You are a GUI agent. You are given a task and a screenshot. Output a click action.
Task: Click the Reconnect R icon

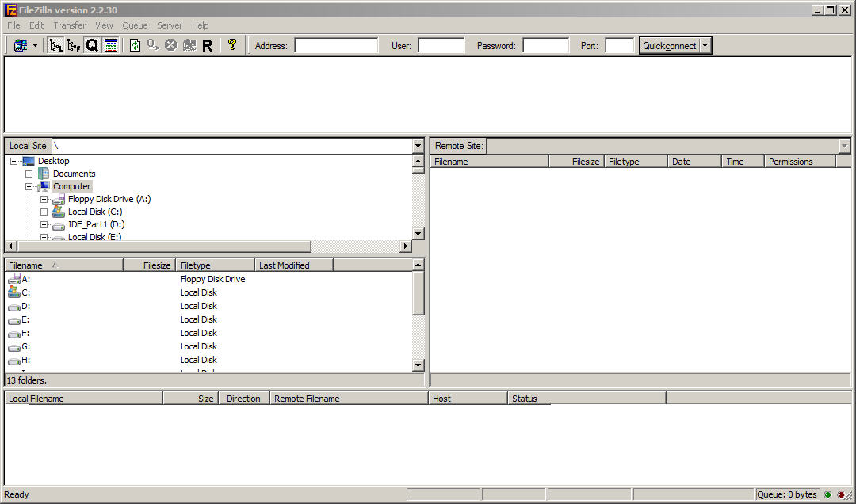coord(207,46)
